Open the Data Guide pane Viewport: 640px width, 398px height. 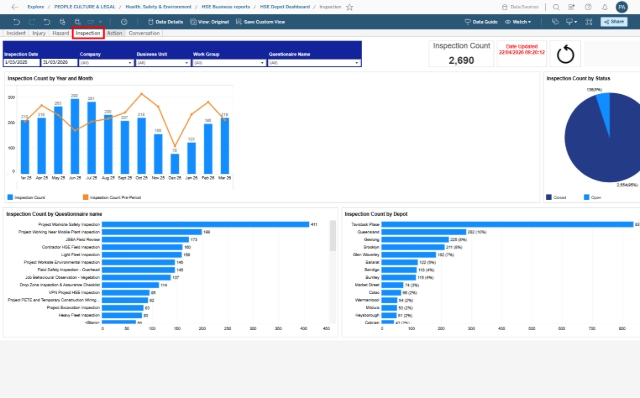(x=481, y=22)
